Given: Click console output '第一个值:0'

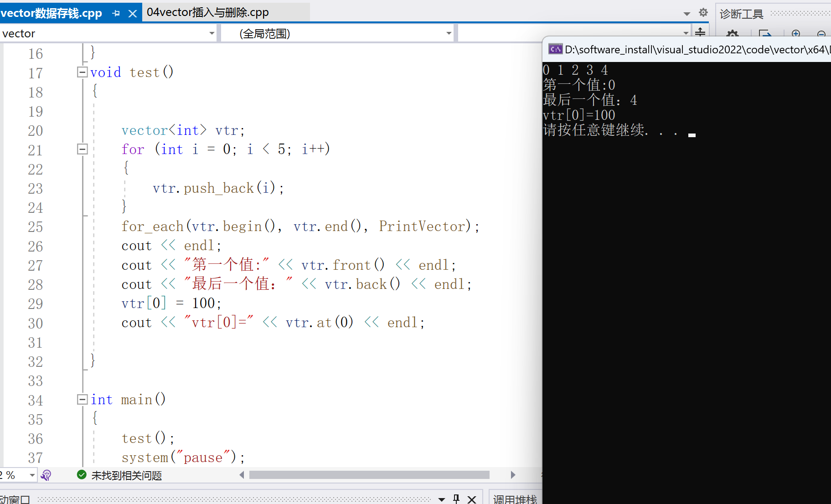Looking at the screenshot, I should (x=579, y=85).
